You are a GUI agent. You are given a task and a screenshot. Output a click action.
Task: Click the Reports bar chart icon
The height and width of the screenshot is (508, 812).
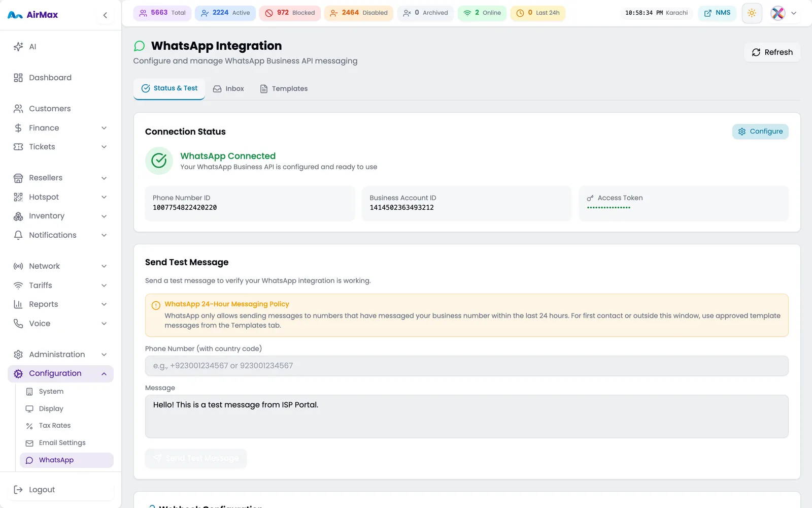coord(18,304)
